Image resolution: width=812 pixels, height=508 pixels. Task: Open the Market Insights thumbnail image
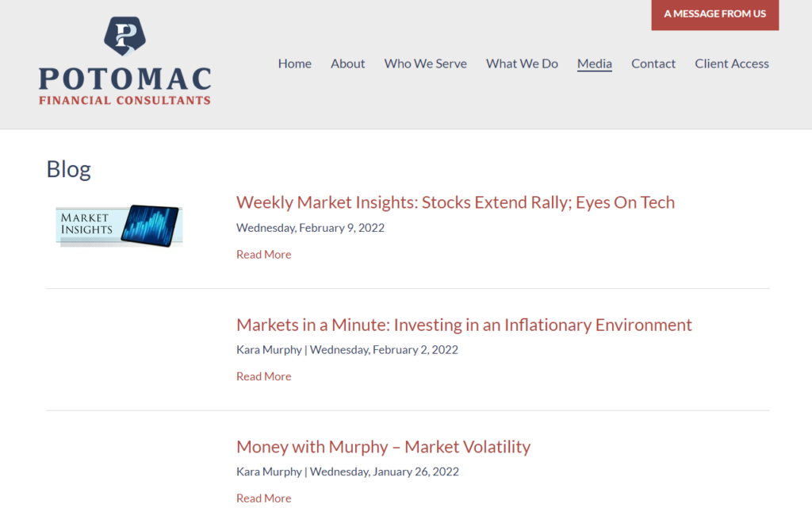[120, 225]
